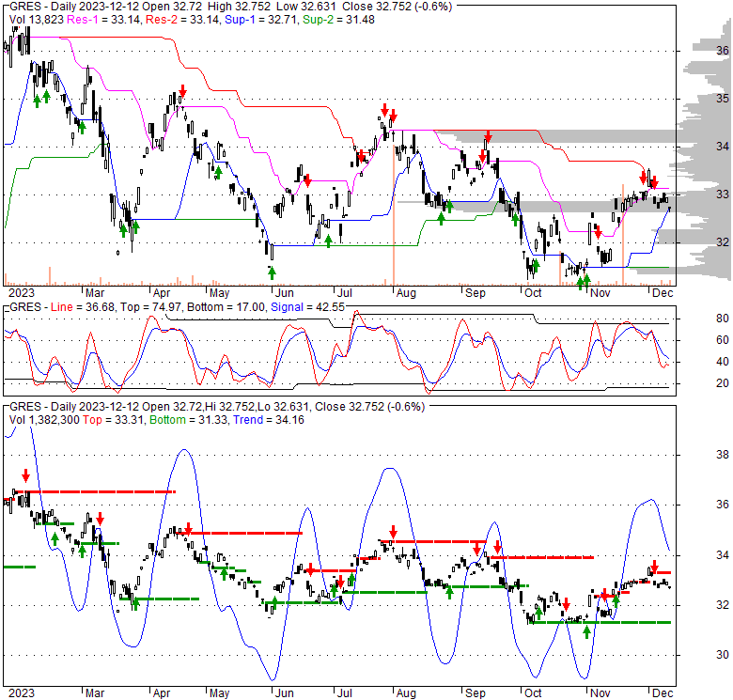Click the 2023 label on the top chart timeline
733x700 pixels.
22,293
